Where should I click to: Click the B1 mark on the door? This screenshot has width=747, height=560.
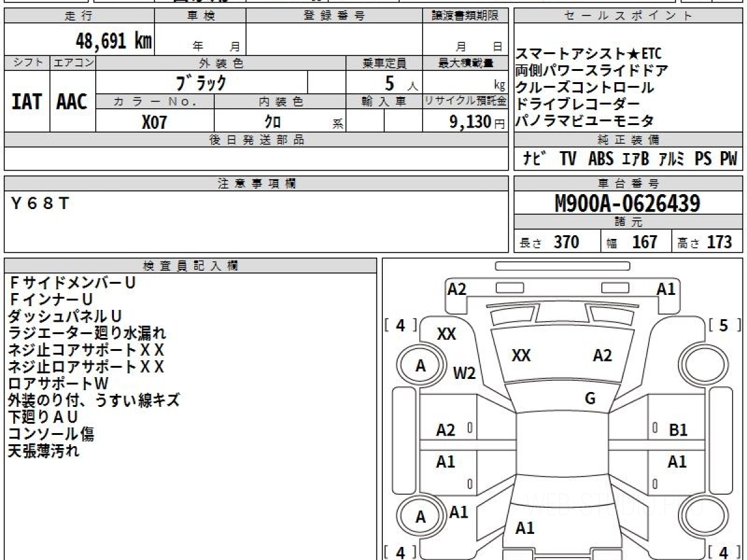pyautogui.click(x=678, y=429)
